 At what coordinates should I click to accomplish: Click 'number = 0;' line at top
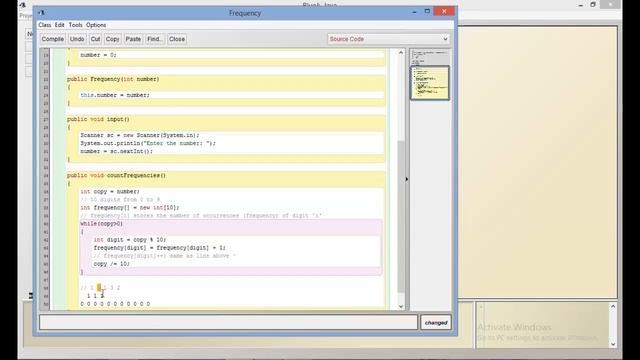tap(98, 55)
